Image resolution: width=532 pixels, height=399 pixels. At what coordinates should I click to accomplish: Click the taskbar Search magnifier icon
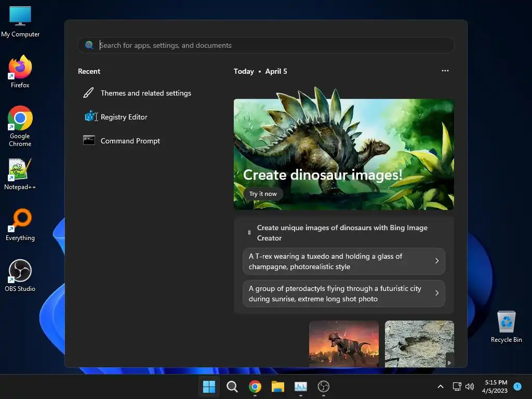232,387
